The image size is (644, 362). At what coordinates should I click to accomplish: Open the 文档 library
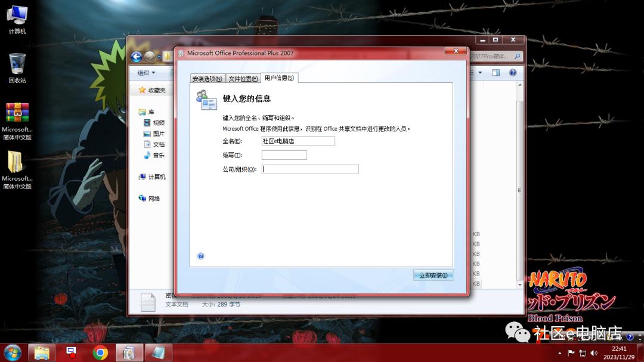[x=154, y=144]
